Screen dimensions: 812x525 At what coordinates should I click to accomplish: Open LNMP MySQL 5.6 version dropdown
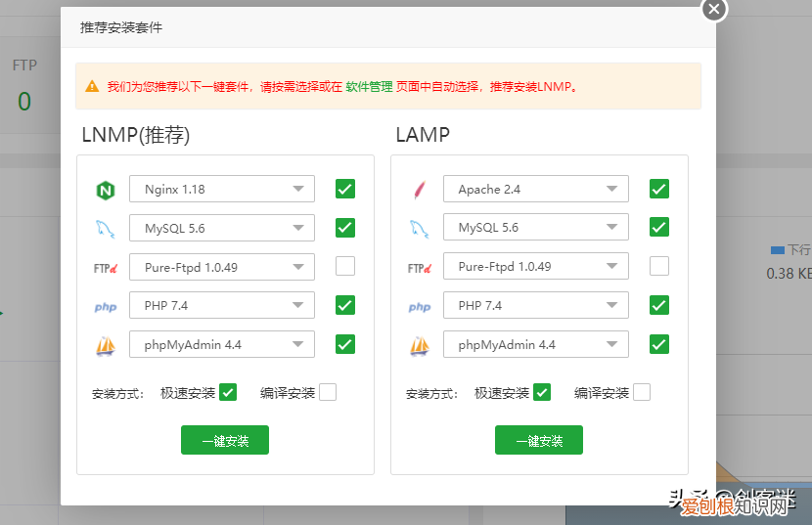click(x=222, y=228)
